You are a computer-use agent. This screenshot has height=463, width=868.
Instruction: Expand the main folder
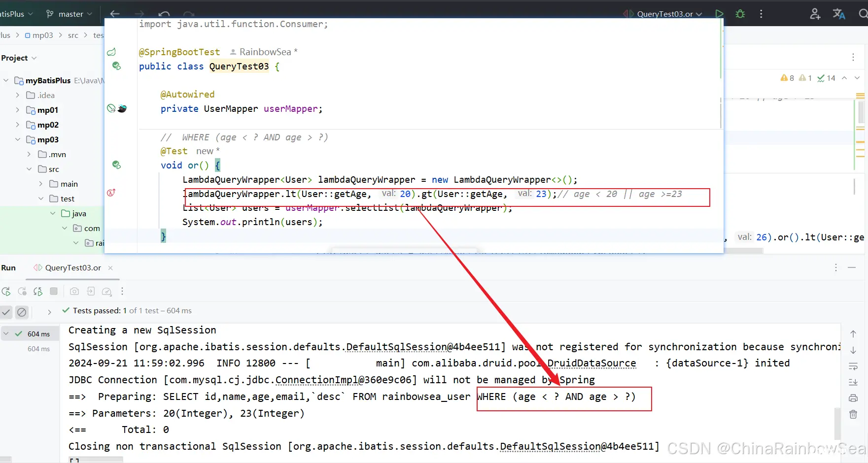pos(41,184)
